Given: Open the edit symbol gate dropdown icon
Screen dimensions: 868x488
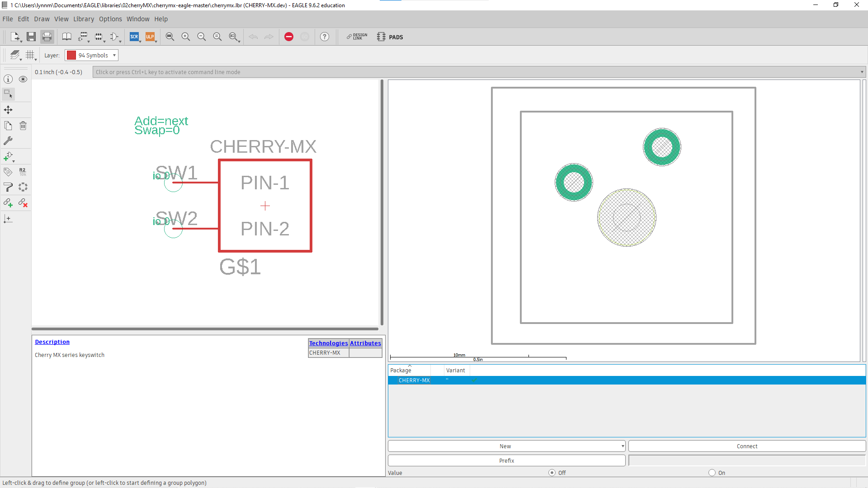Looking at the screenshot, I should tap(115, 37).
